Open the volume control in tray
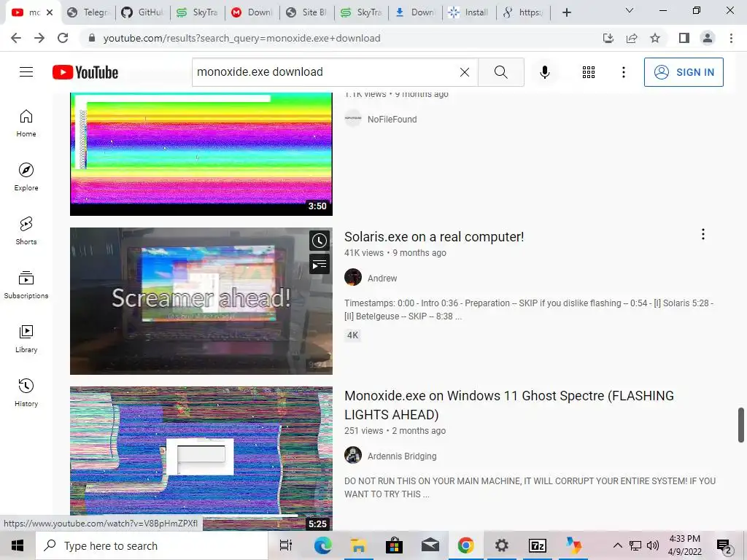The height and width of the screenshot is (560, 747). click(653, 545)
